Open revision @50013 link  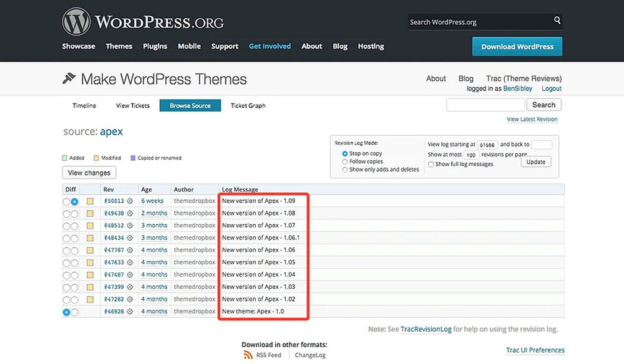114,201
